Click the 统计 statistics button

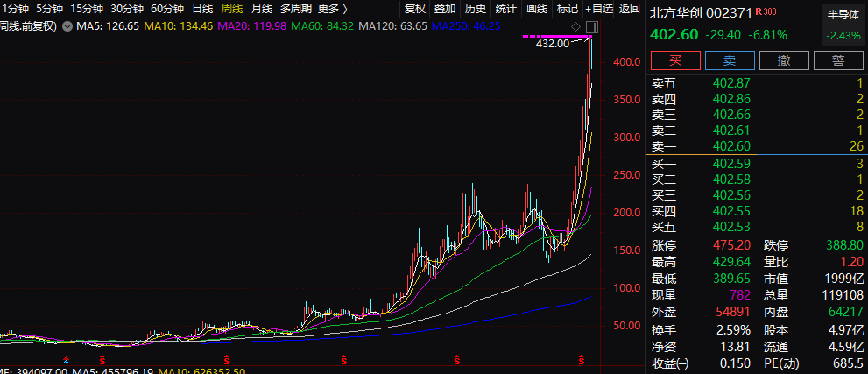coord(505,9)
